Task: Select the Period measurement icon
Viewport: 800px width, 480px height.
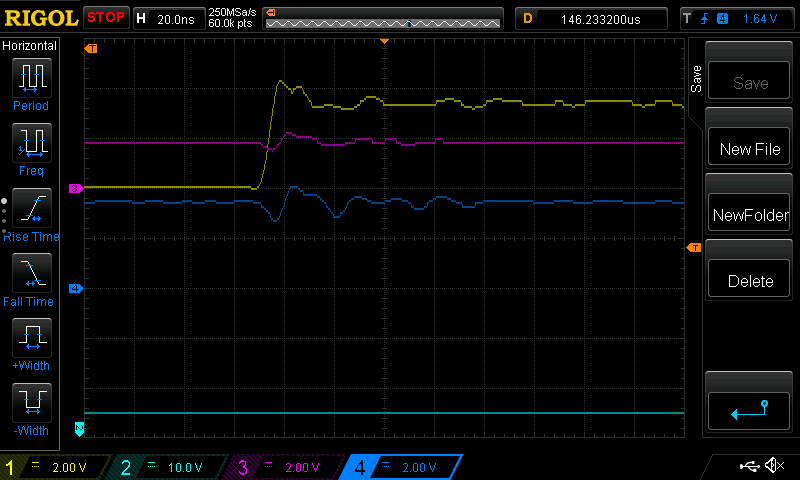Action: pos(32,78)
